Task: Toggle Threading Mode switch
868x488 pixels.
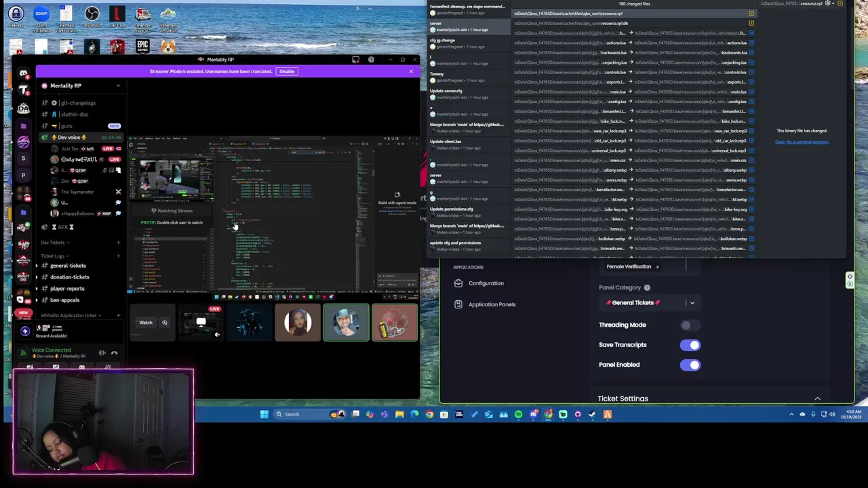Action: 690,325
